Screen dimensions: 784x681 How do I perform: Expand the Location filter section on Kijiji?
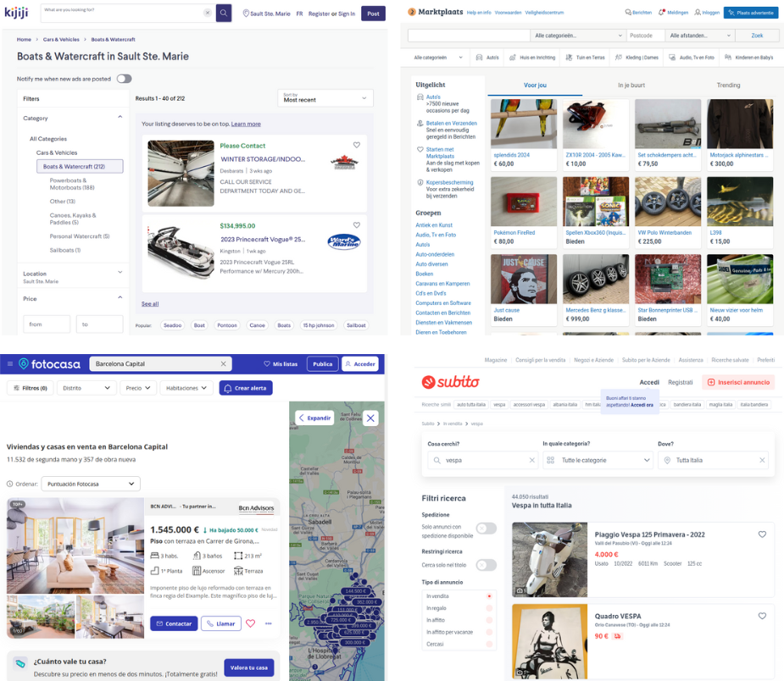click(120, 272)
